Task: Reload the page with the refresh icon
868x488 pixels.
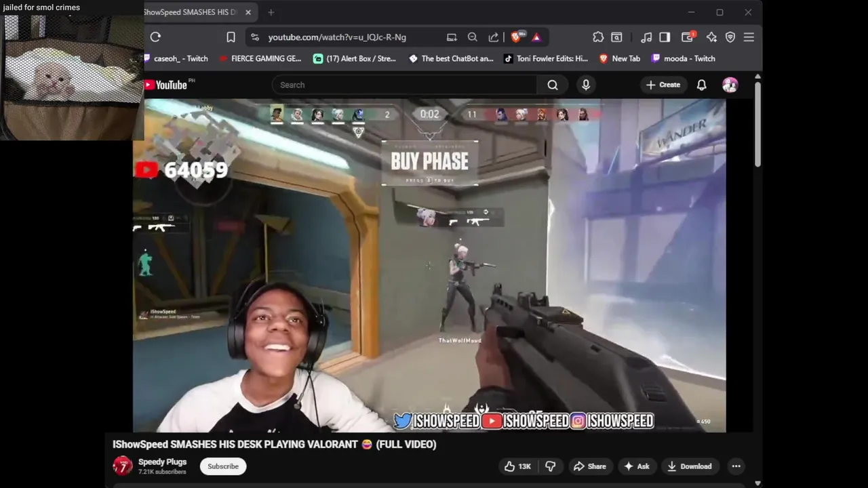Action: pyautogui.click(x=155, y=37)
